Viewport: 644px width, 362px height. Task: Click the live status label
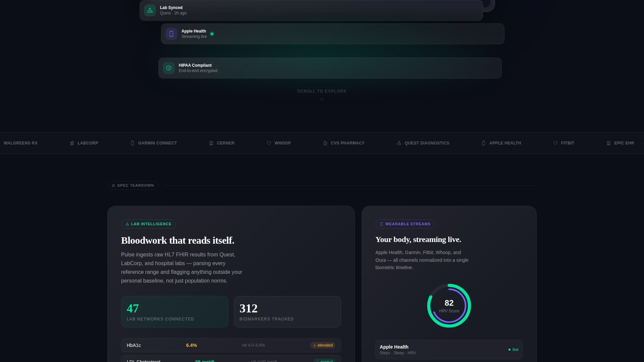(x=516, y=350)
